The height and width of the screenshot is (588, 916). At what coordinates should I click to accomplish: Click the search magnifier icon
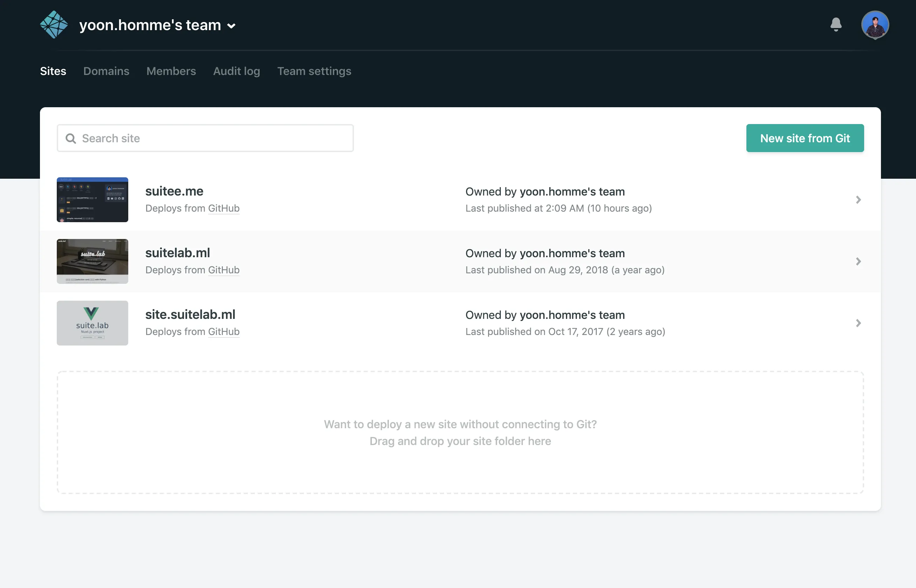(x=71, y=138)
